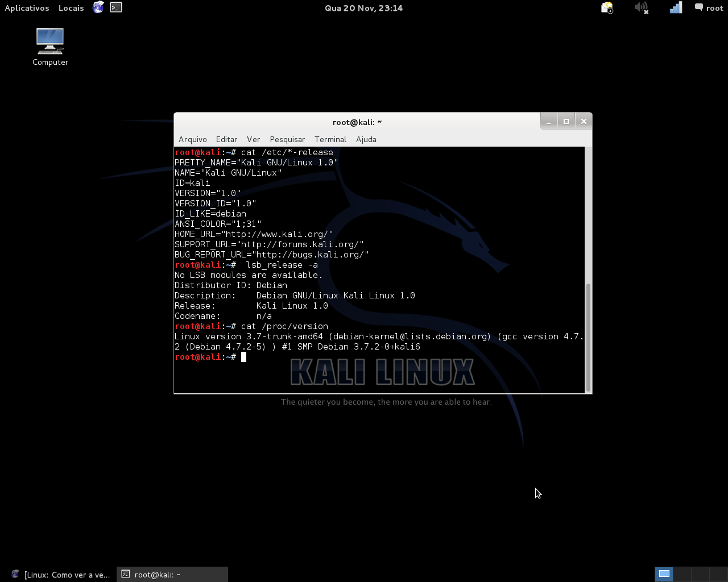
Task: Open the Aplicativos menu
Action: coord(27,8)
